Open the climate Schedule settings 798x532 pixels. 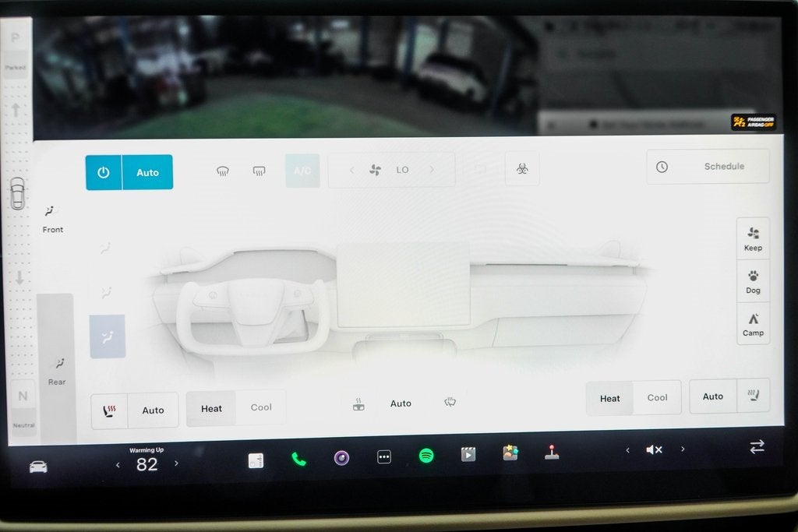(x=708, y=166)
